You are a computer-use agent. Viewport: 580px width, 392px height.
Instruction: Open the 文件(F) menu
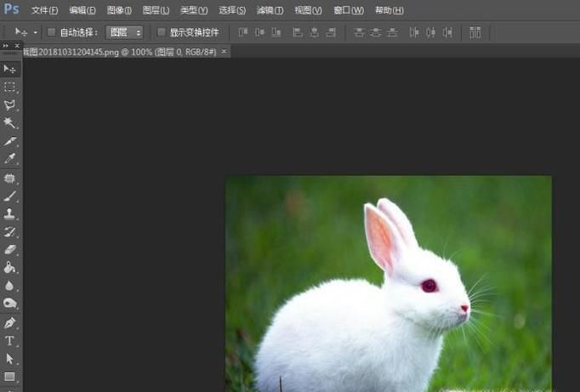click(44, 10)
